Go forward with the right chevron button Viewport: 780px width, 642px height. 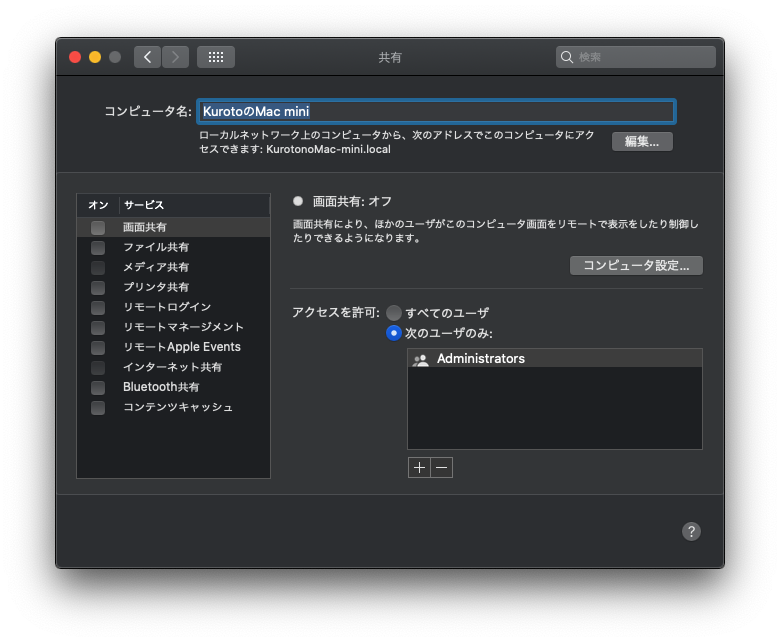[175, 57]
